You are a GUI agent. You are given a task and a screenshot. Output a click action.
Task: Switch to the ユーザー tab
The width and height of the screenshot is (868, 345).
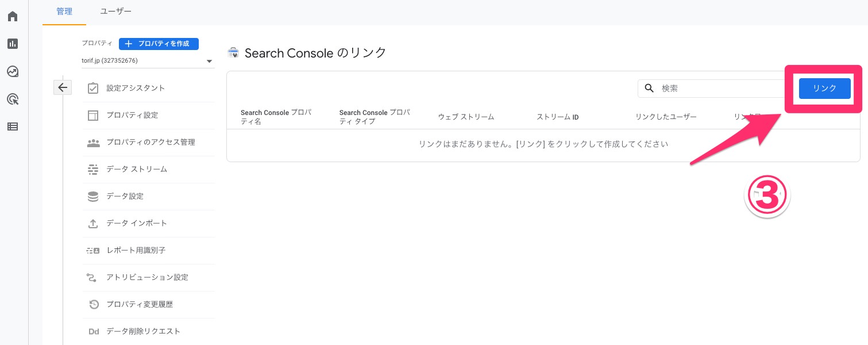point(115,11)
